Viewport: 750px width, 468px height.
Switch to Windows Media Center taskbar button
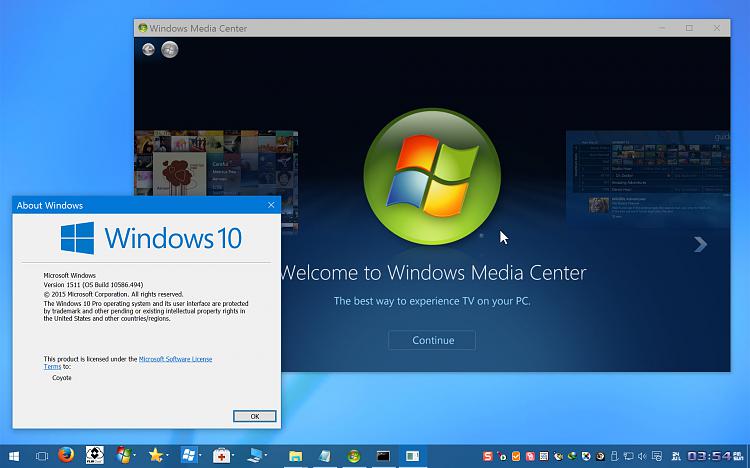354,457
